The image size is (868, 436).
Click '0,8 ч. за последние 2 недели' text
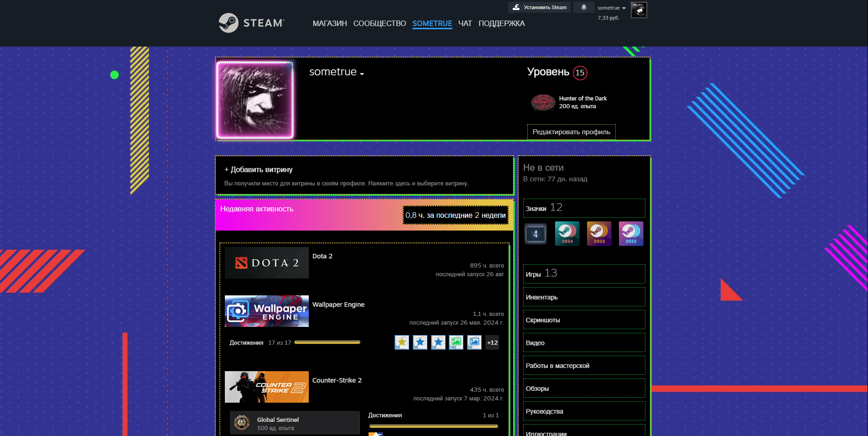(456, 215)
